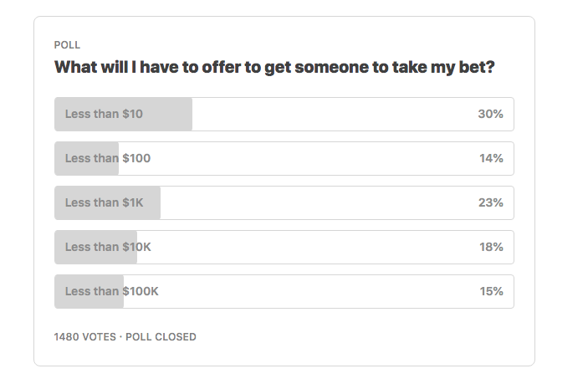Click the empty white area of the 23% bar
Screen dimensions: 588x389
[x=319, y=202]
